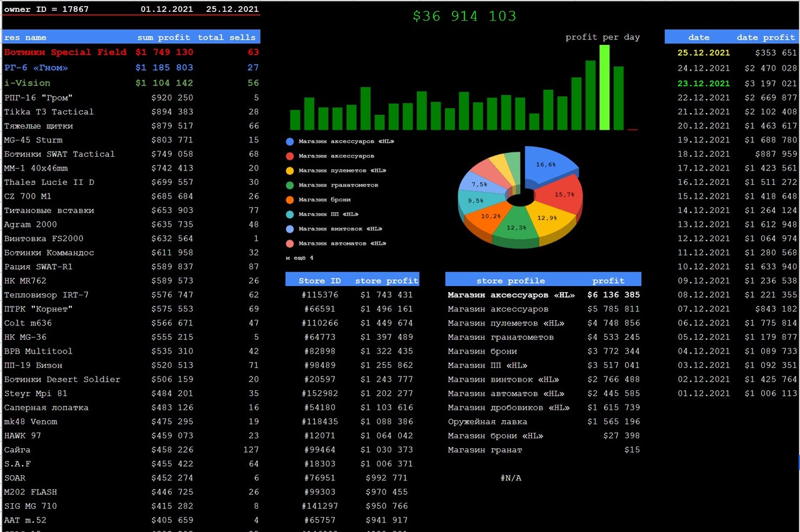Select 'Оружейная лавка' profile row

coord(487,421)
